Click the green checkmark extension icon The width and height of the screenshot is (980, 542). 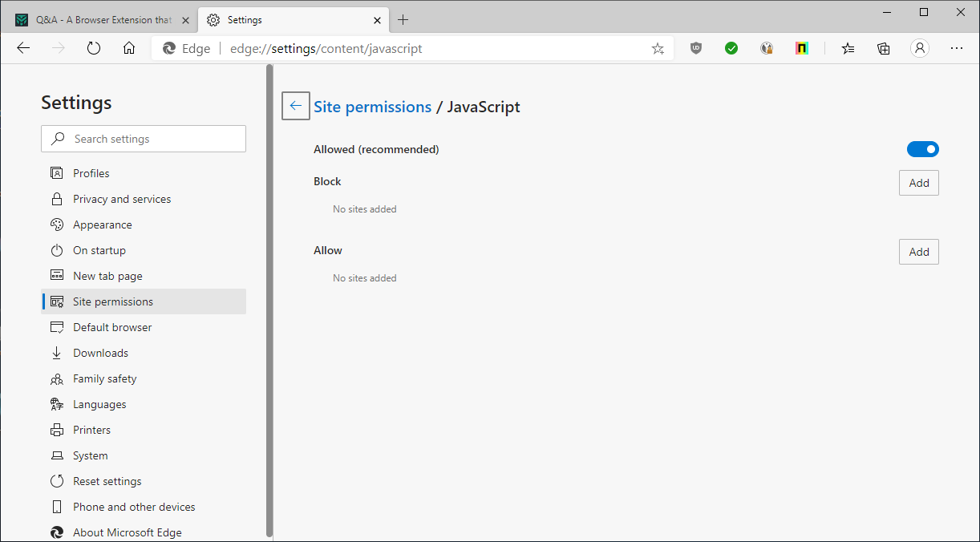(x=731, y=48)
